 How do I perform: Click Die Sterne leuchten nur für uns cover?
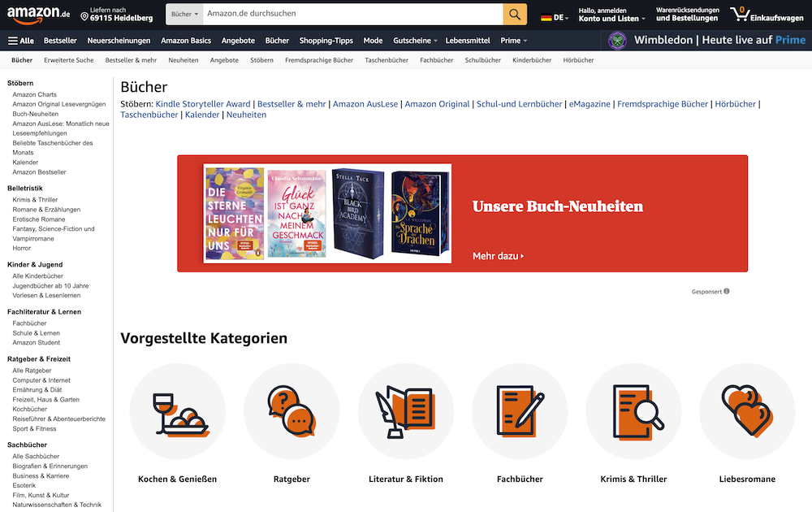(235, 214)
